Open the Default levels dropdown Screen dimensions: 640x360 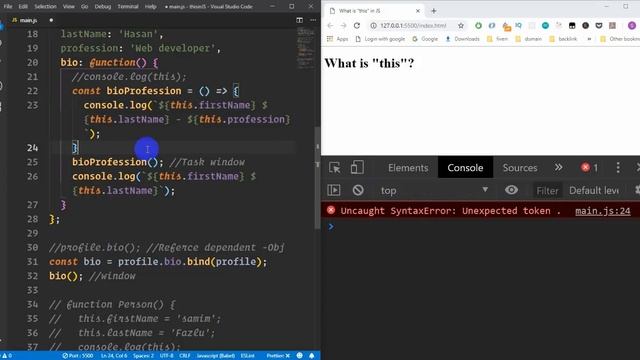point(594,191)
